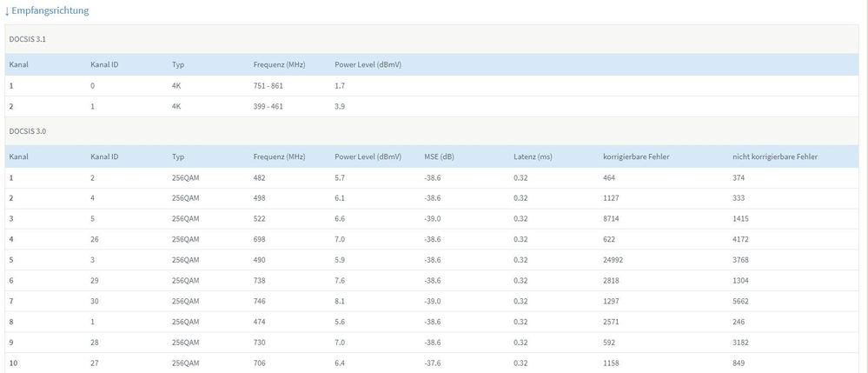Select correctable errors value 592
This screenshot has height=373, width=868.
609,343
